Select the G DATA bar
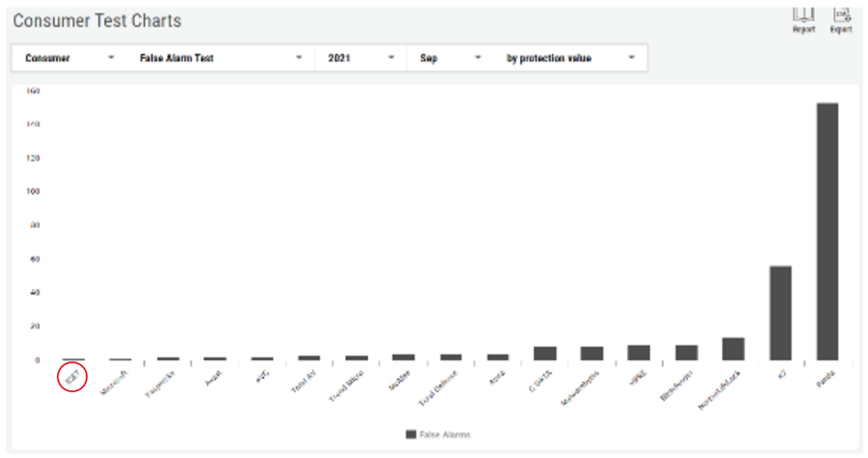 click(545, 353)
